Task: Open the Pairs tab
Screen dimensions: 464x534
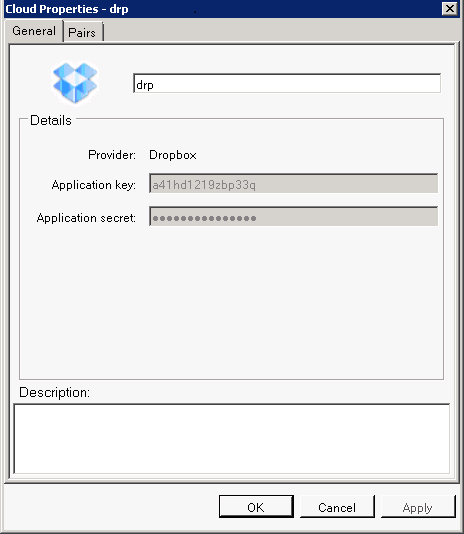Action: click(x=83, y=32)
